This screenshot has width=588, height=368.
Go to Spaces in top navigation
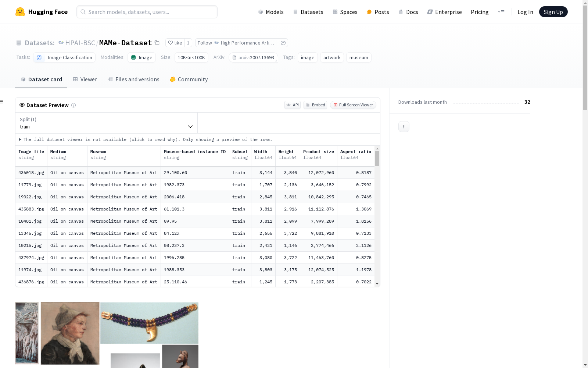click(x=345, y=12)
